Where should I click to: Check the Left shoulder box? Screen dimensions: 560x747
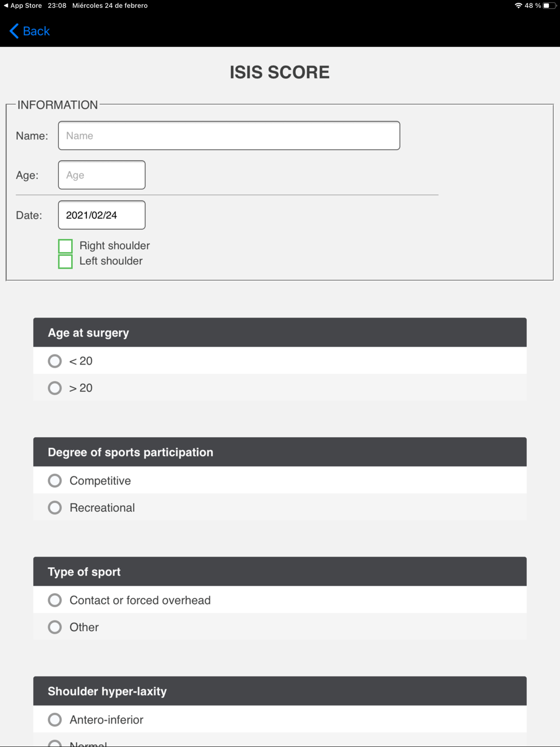click(x=66, y=262)
